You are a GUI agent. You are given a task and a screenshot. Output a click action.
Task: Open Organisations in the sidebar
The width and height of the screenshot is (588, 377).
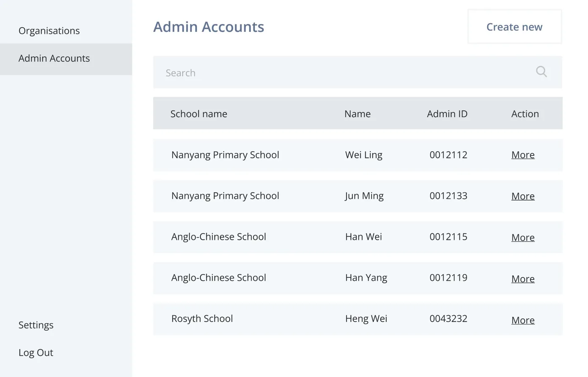pos(49,31)
